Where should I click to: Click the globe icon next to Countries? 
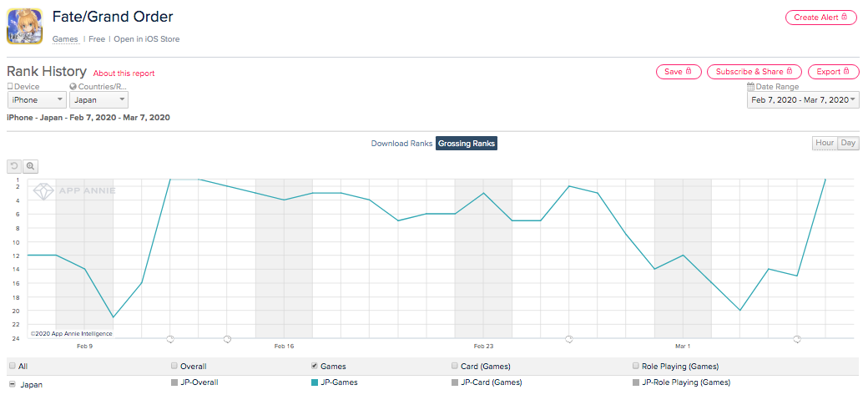[x=73, y=87]
